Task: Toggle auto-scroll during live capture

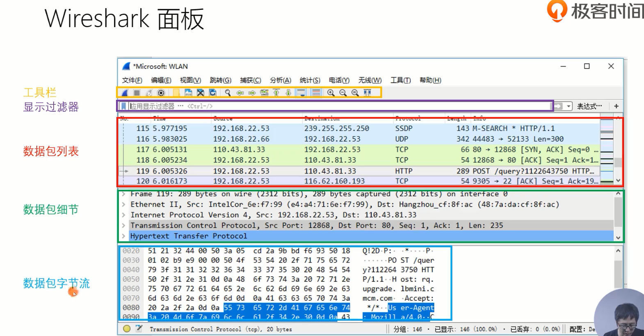Action: click(301, 93)
